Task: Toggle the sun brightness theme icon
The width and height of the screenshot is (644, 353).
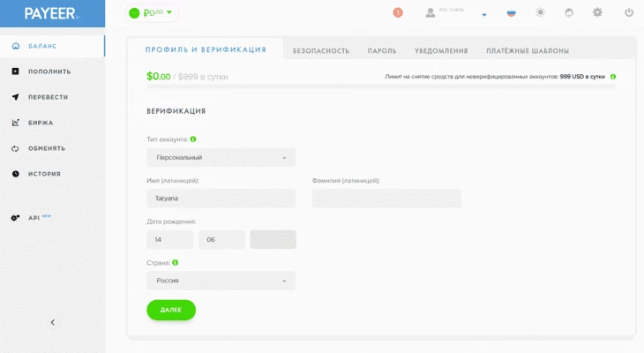Action: pos(540,12)
